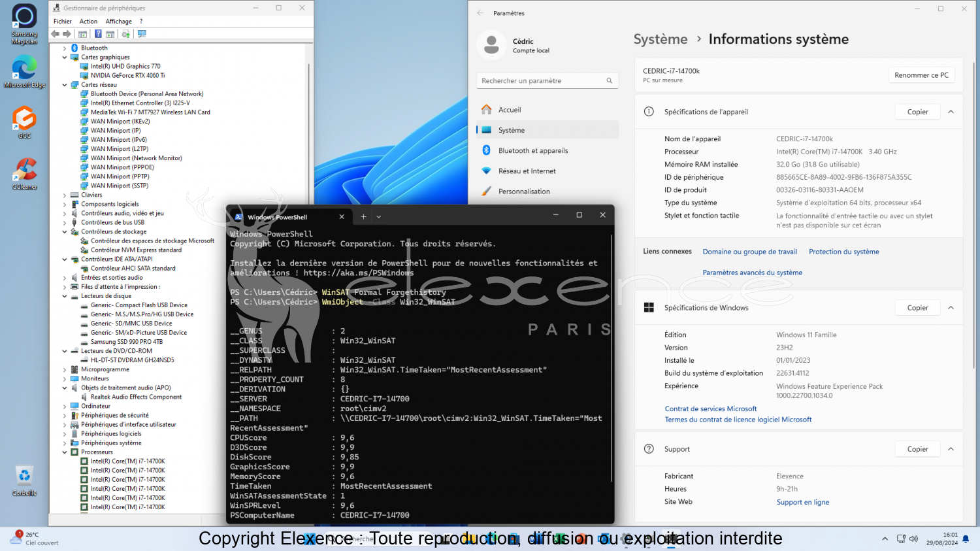Expand the Moniteurs node

pos(64,379)
